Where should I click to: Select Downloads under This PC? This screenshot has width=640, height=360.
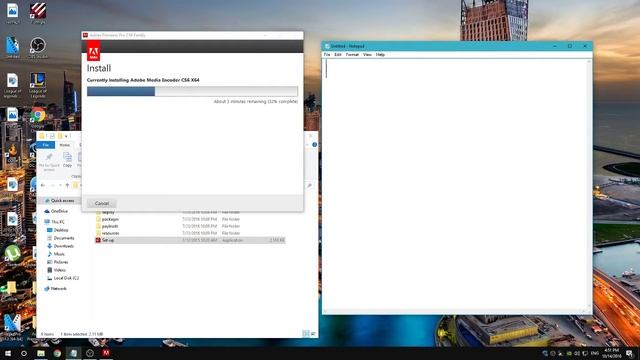[x=60, y=246]
